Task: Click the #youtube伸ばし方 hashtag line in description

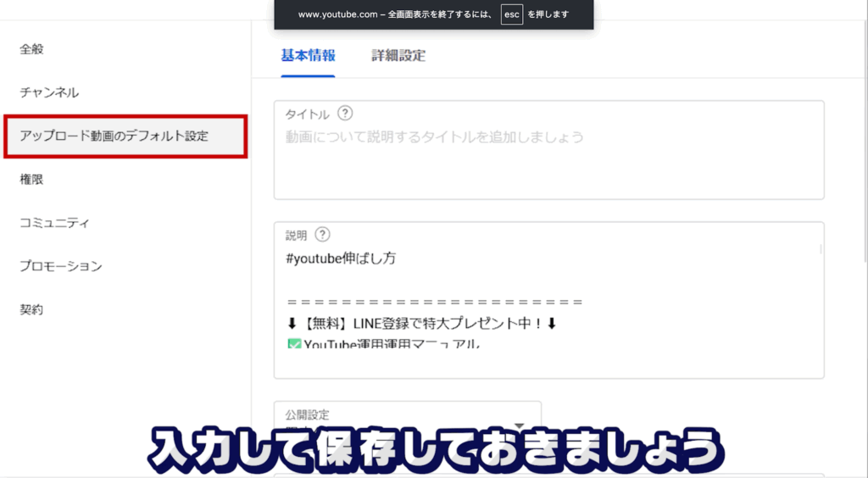Action: coord(342,259)
